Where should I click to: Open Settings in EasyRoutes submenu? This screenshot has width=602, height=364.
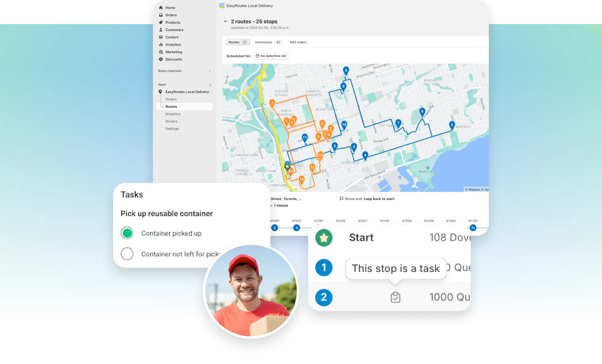point(172,129)
